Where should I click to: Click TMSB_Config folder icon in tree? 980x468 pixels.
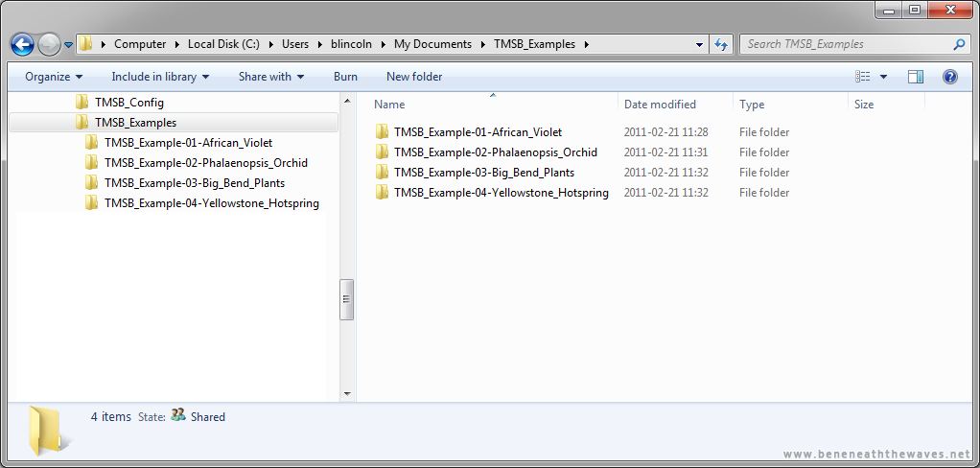82,102
